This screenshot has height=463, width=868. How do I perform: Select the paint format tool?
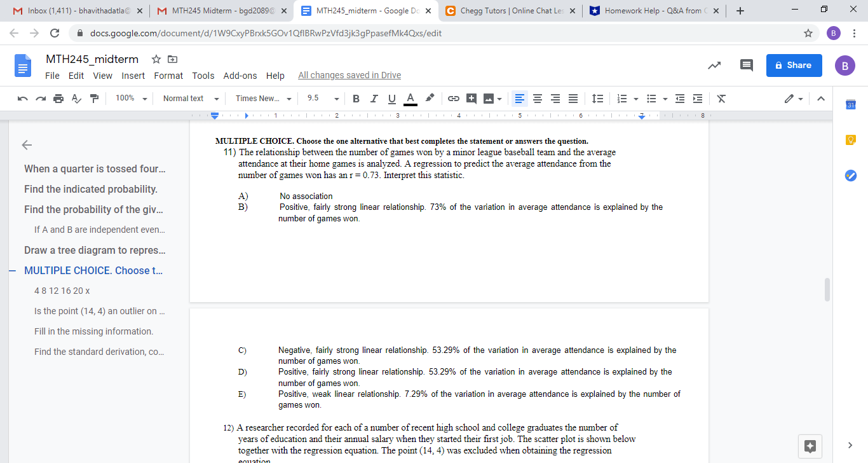coord(92,99)
